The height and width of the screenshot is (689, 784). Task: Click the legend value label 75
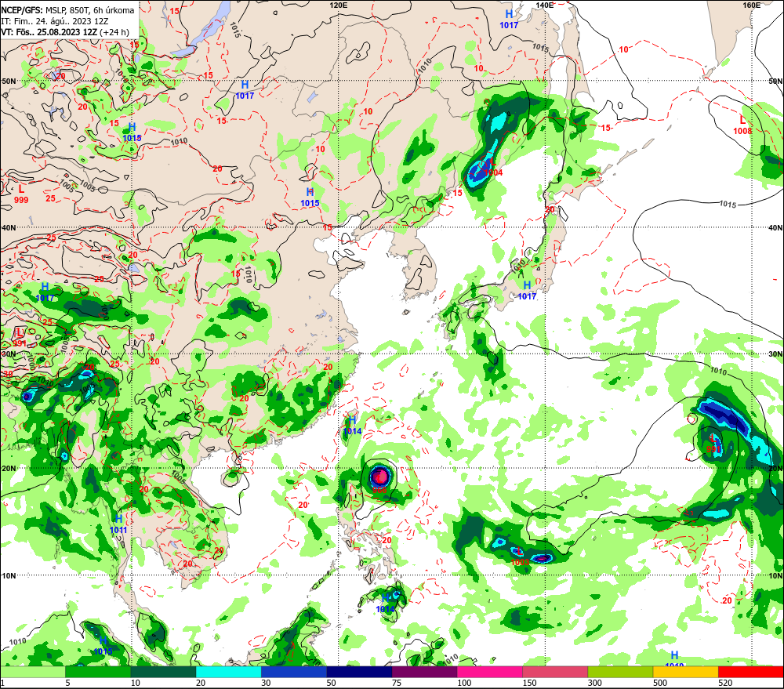point(397,683)
